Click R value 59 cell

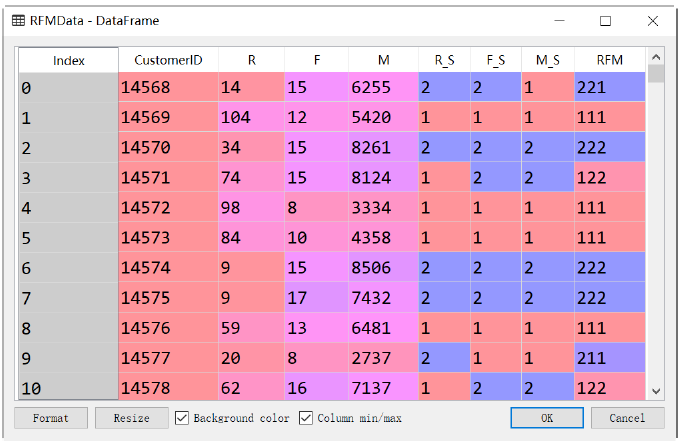(x=252, y=328)
